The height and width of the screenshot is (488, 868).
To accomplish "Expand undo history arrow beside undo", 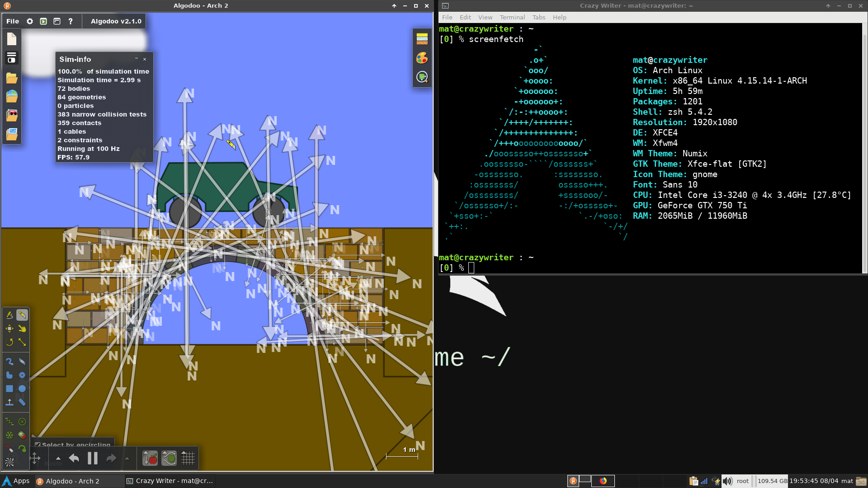I will click(x=58, y=459).
